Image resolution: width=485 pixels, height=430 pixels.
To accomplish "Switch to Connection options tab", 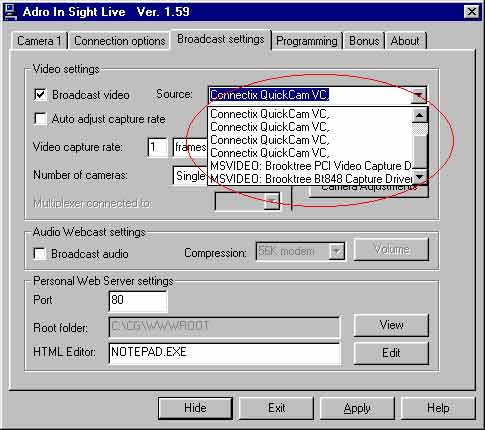I will 120,41.
